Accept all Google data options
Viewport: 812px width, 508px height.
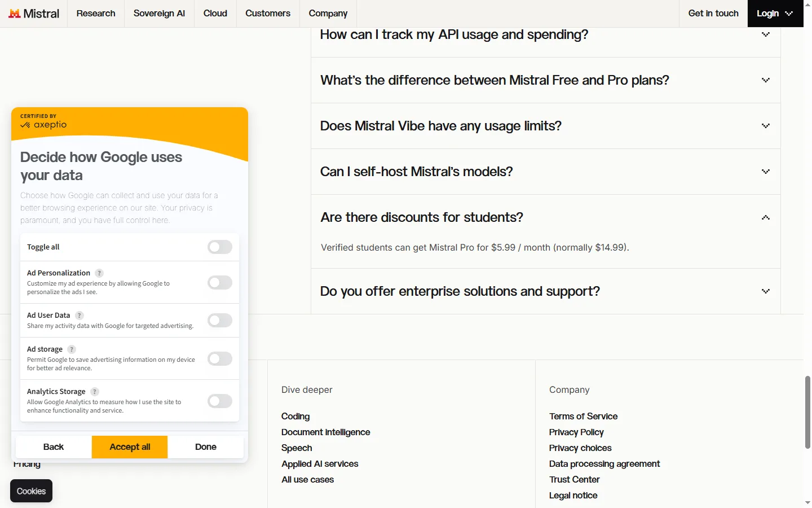130,447
